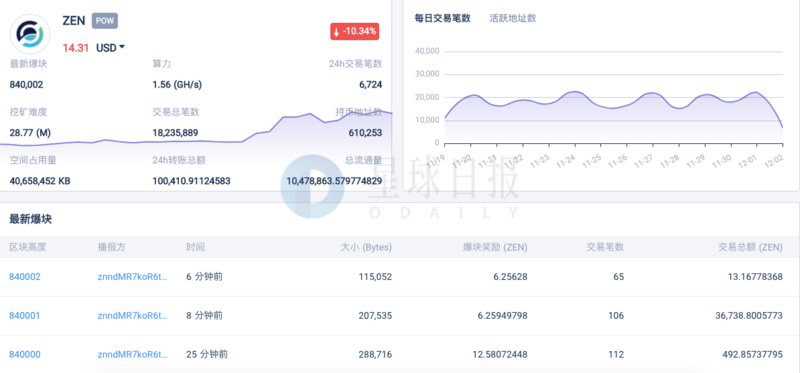The width and height of the screenshot is (800, 373).
Task: Click total transactions value 18,235,889
Action: (176, 133)
